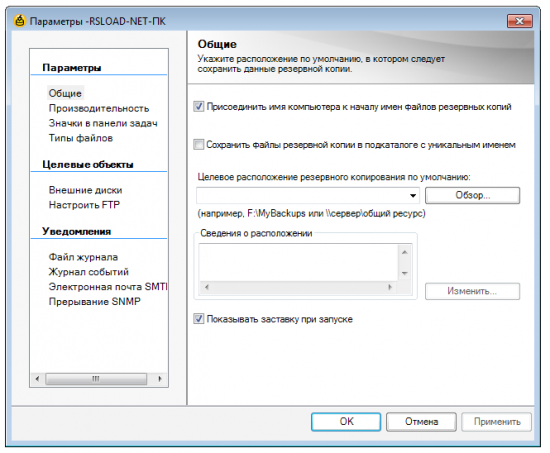Click the Отмена cancel button

[421, 421]
